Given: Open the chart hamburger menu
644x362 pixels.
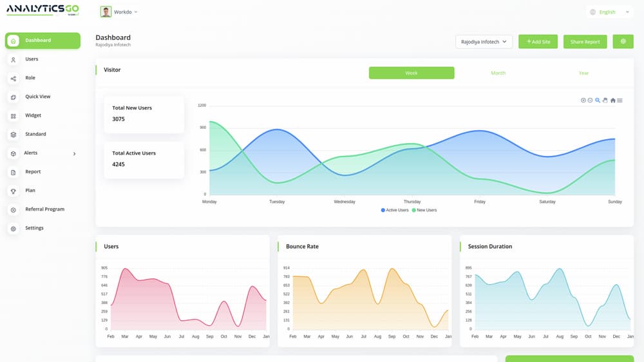Looking at the screenshot, I should pyautogui.click(x=620, y=100).
